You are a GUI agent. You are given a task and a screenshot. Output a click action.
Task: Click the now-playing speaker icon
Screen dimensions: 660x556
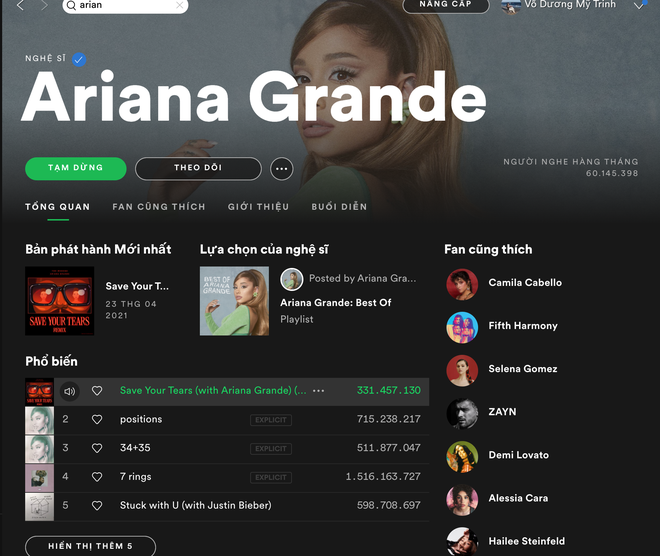coord(69,391)
